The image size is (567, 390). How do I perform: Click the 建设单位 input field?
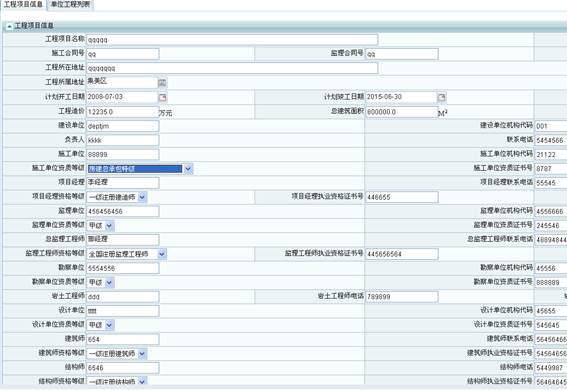123,126
